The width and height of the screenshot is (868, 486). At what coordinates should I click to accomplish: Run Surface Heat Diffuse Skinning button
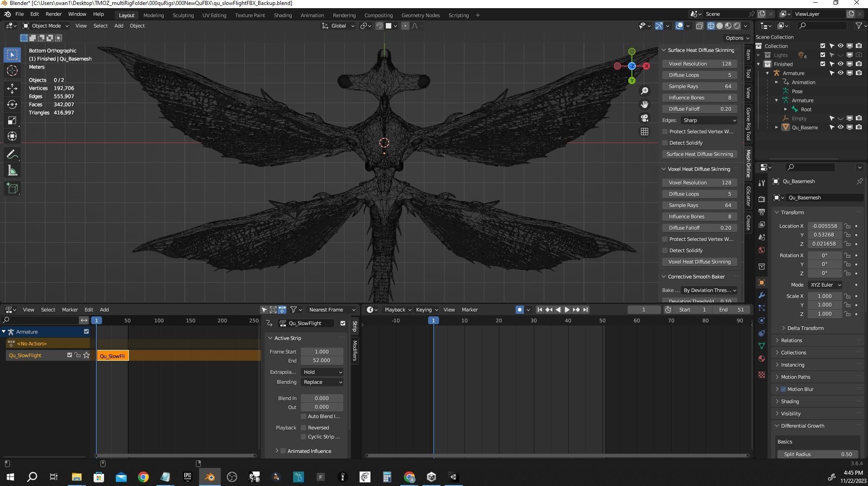pos(700,154)
